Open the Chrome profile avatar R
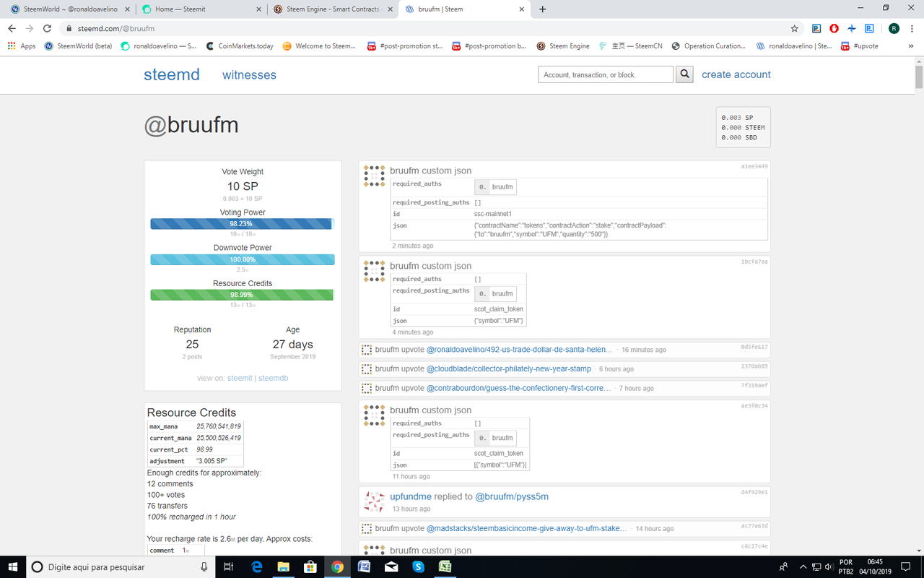Image resolution: width=924 pixels, height=578 pixels. pyautogui.click(x=894, y=29)
